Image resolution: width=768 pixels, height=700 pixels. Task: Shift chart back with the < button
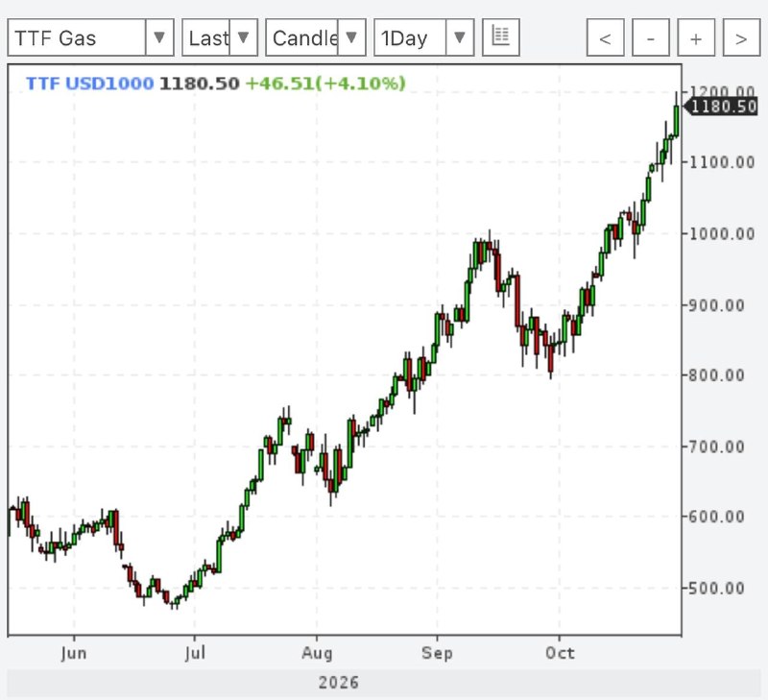[606, 37]
